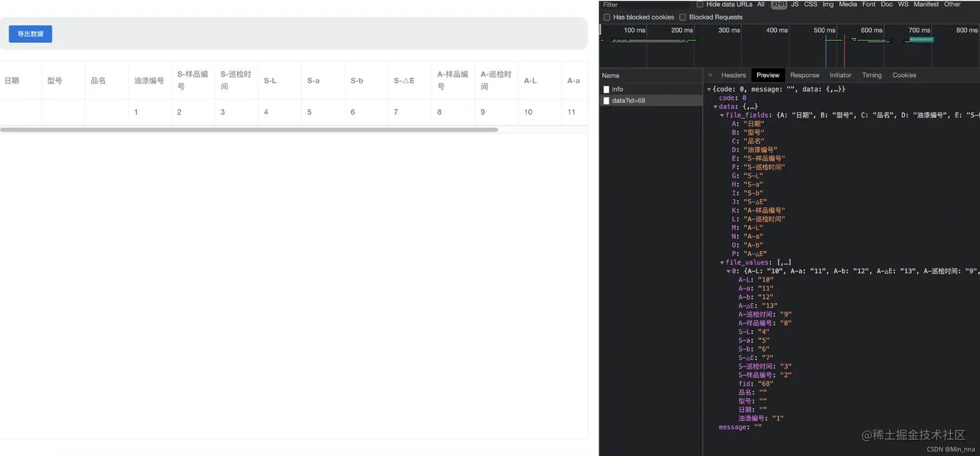Click the S-△E column header
The image size is (980, 456).
click(410, 80)
